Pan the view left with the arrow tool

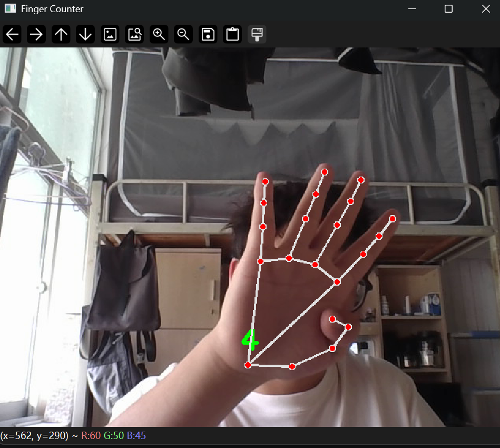tap(12, 34)
